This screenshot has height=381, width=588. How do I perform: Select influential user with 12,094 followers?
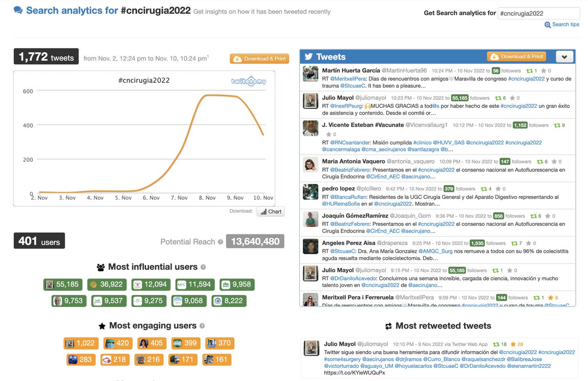(151, 285)
